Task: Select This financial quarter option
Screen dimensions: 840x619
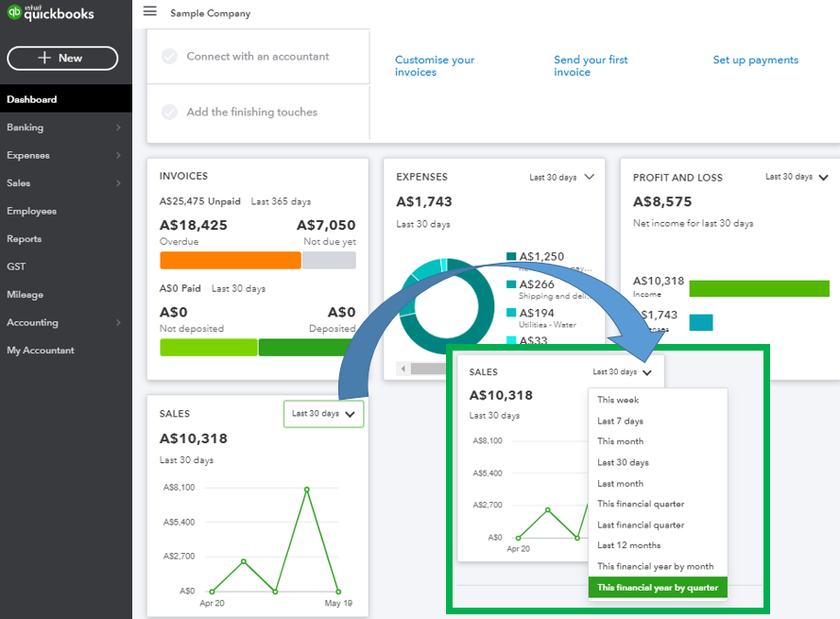Action: (658, 504)
